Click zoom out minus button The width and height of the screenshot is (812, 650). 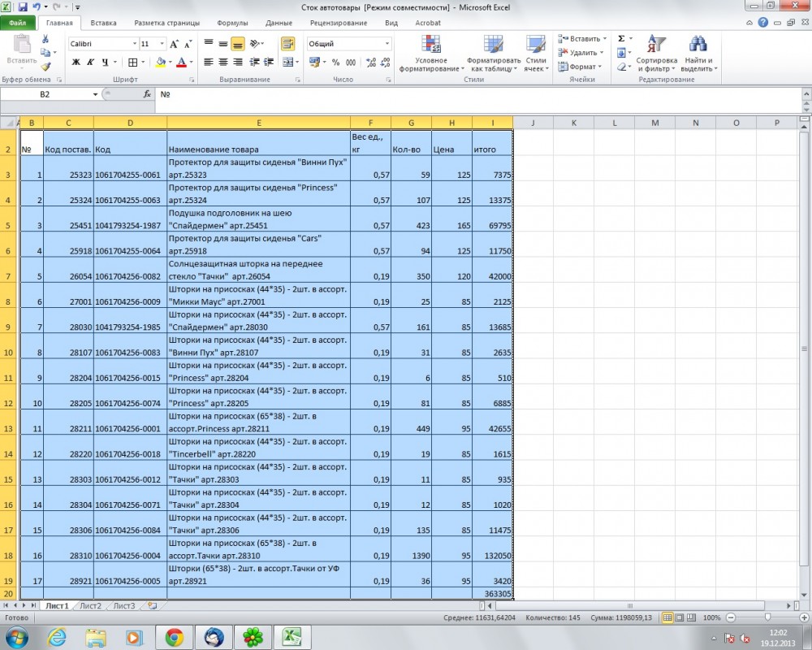731,617
